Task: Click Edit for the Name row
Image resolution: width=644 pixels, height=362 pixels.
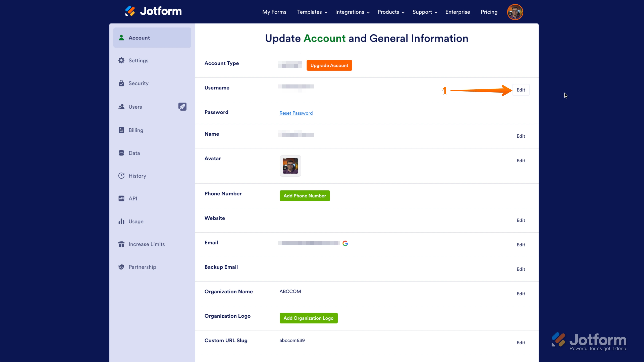Action: (x=521, y=136)
